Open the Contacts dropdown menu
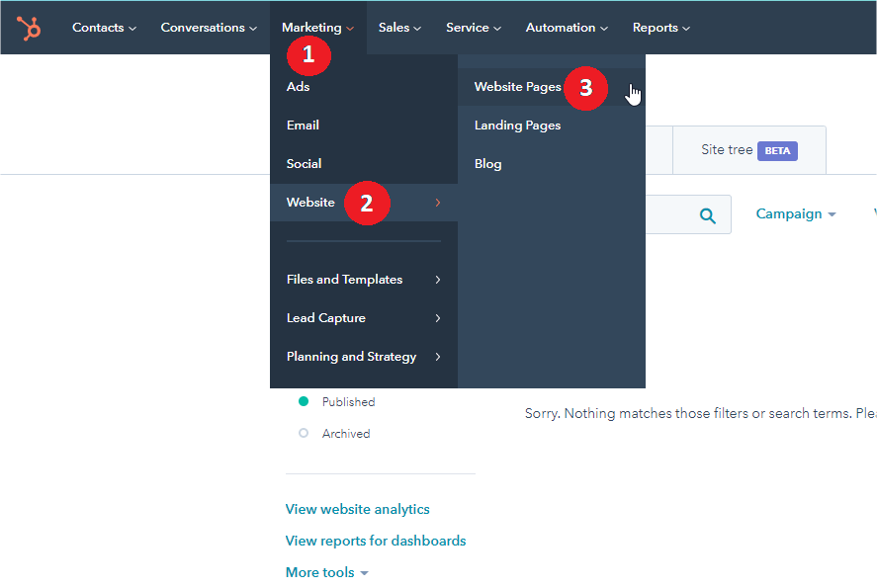 (x=104, y=28)
